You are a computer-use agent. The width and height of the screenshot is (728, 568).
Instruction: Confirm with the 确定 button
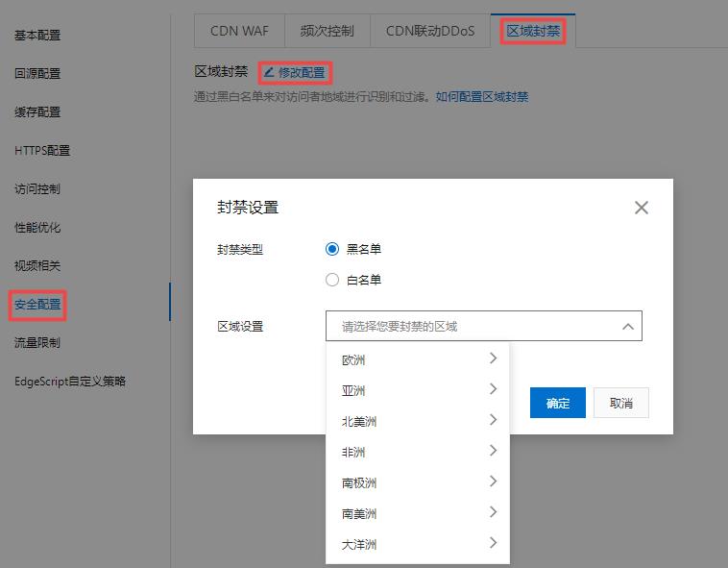click(558, 403)
